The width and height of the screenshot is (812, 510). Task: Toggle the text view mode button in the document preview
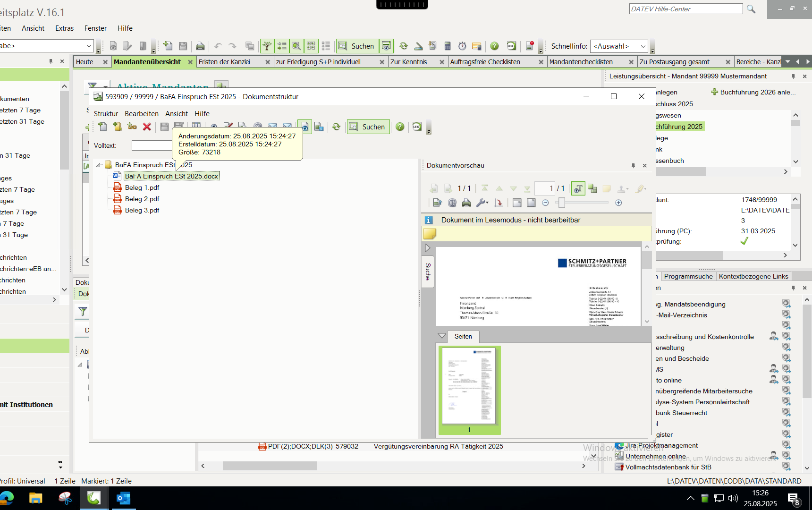tap(578, 189)
